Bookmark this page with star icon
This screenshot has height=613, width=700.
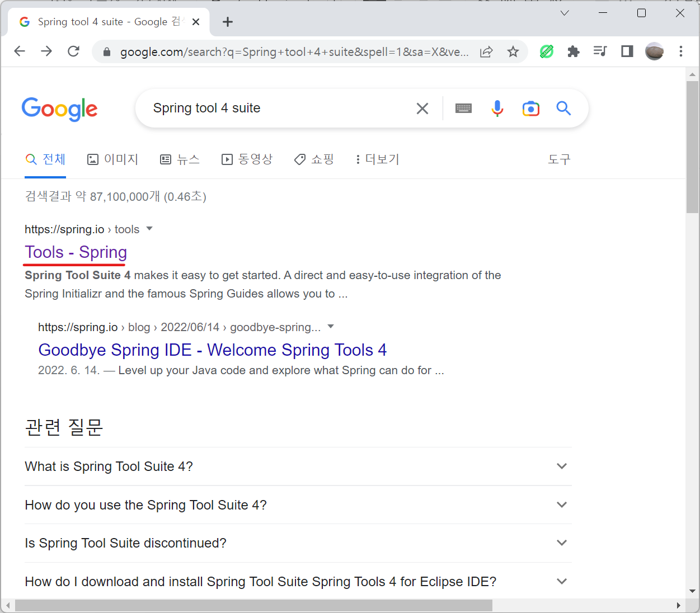(513, 51)
